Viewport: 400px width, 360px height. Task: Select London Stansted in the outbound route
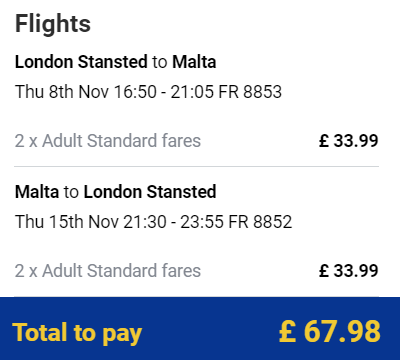tap(81, 62)
